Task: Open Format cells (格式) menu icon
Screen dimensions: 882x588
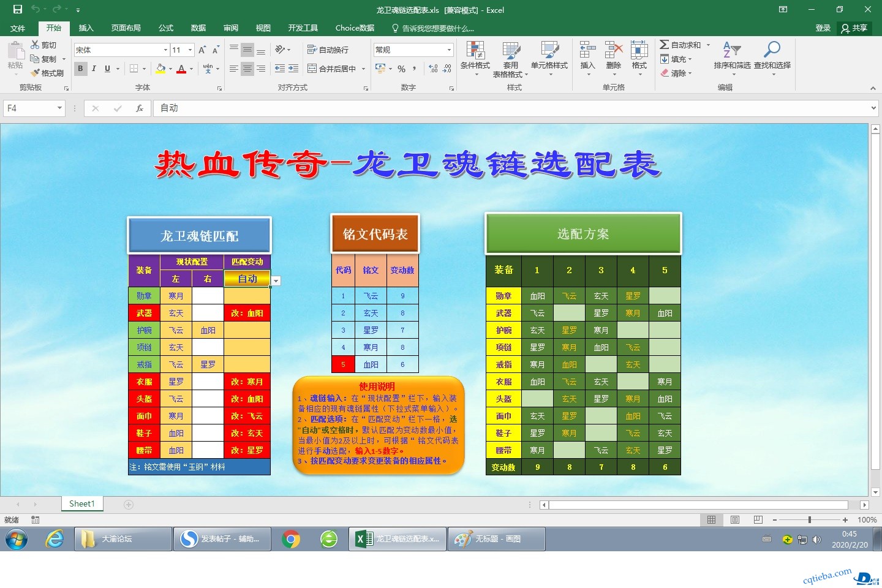Action: (639, 51)
